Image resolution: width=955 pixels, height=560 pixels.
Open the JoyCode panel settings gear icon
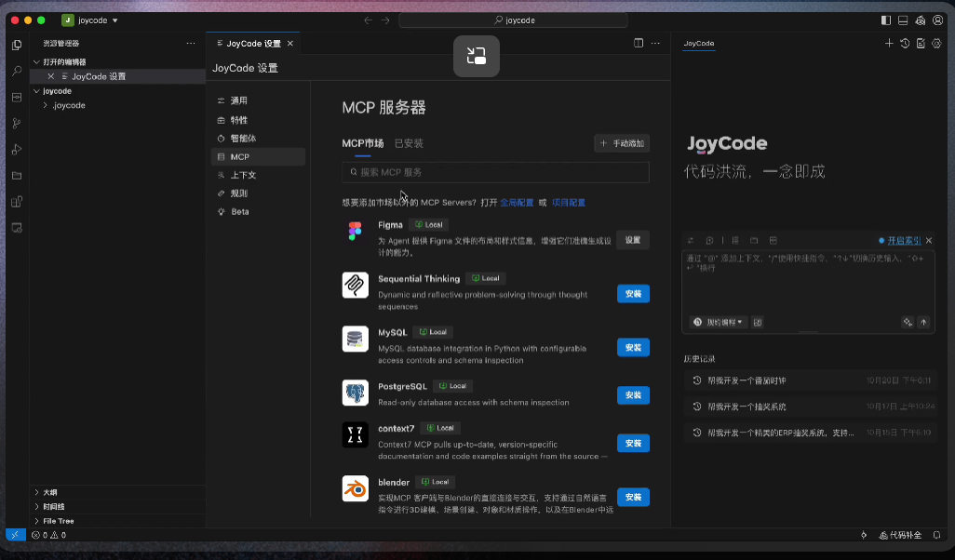(936, 43)
